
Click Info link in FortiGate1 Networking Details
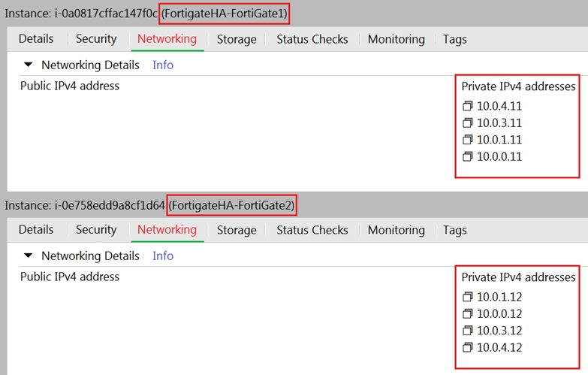(x=163, y=65)
